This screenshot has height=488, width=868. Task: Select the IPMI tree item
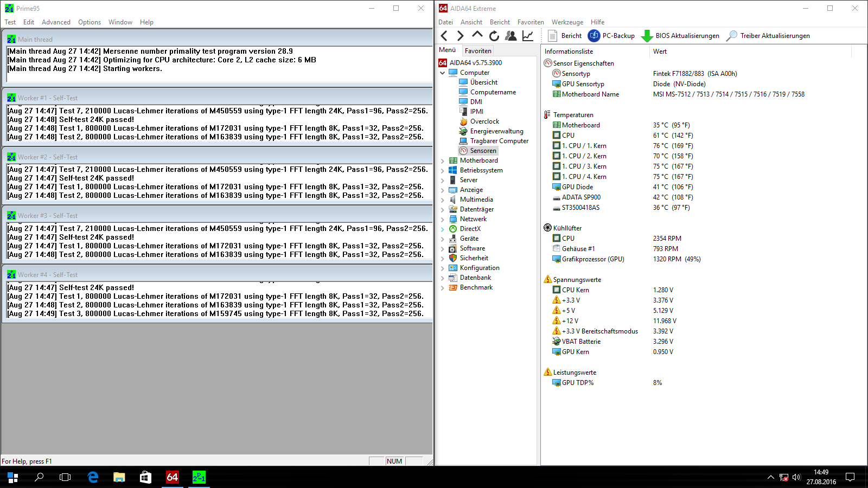(x=477, y=112)
